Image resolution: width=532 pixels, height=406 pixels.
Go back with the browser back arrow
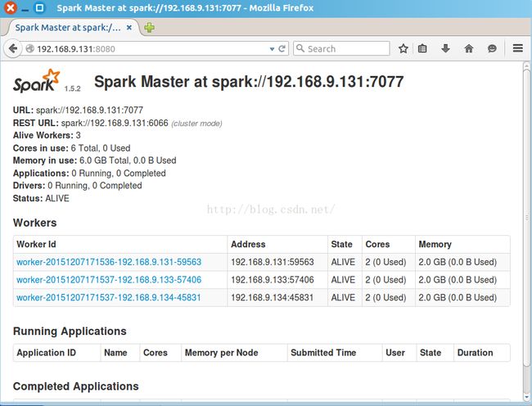13,48
